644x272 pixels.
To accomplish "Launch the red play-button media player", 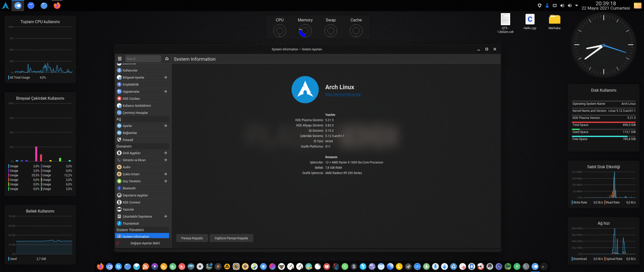I will point(182,266).
